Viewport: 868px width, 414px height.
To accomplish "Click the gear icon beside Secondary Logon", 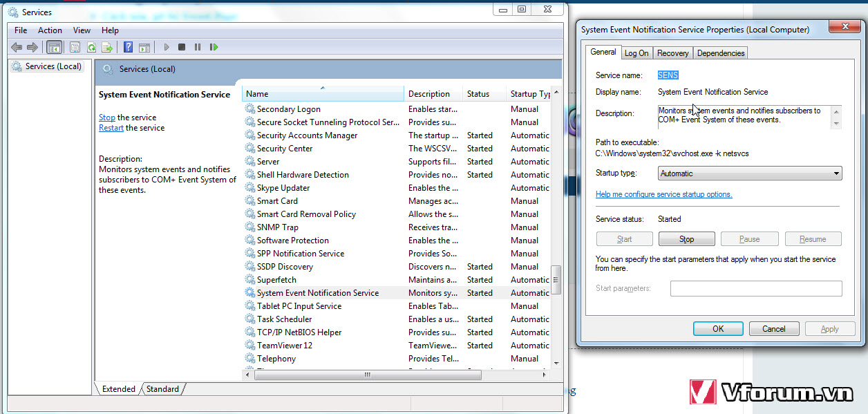I will [250, 109].
